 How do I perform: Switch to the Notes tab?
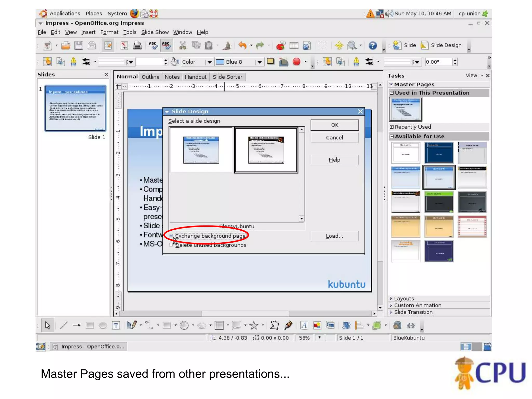(172, 77)
